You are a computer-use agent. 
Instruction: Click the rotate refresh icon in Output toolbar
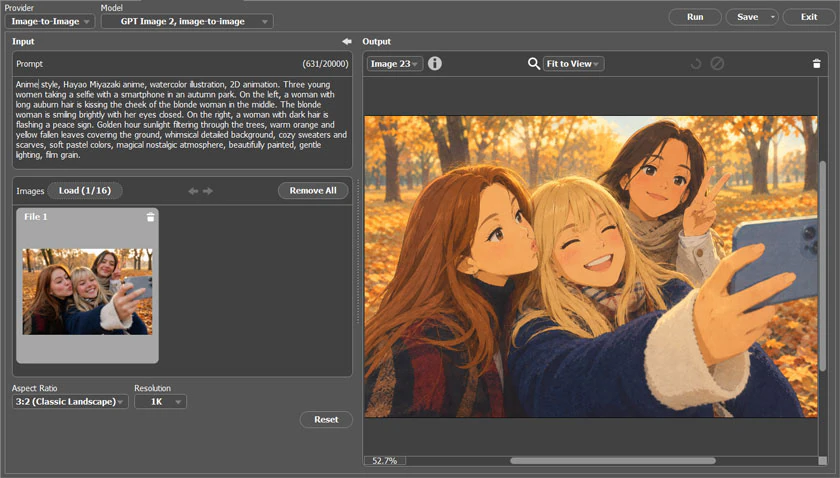pos(696,64)
